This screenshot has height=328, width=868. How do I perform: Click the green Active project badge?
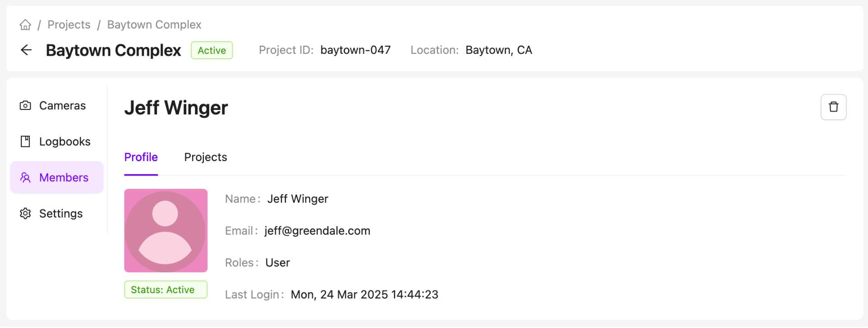click(212, 50)
